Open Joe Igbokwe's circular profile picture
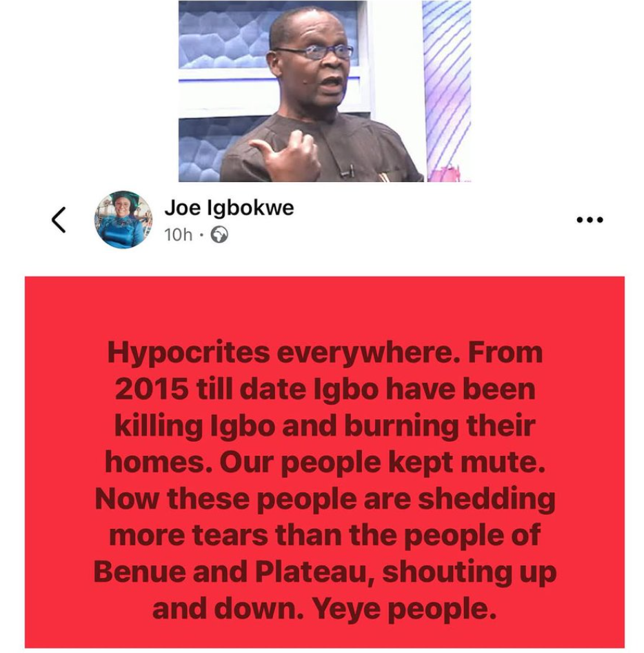Image resolution: width=644 pixels, height=653 pixels. click(123, 220)
